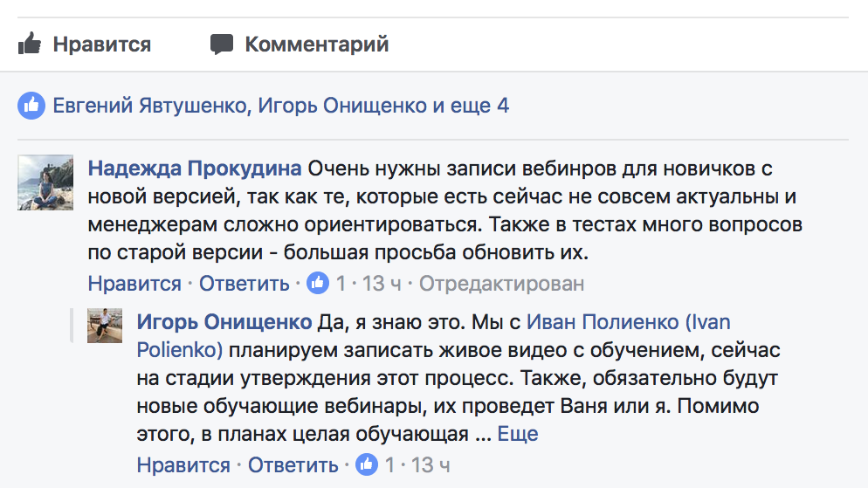Expand the reply with the Еще link
This screenshot has height=488, width=868.
point(518,434)
